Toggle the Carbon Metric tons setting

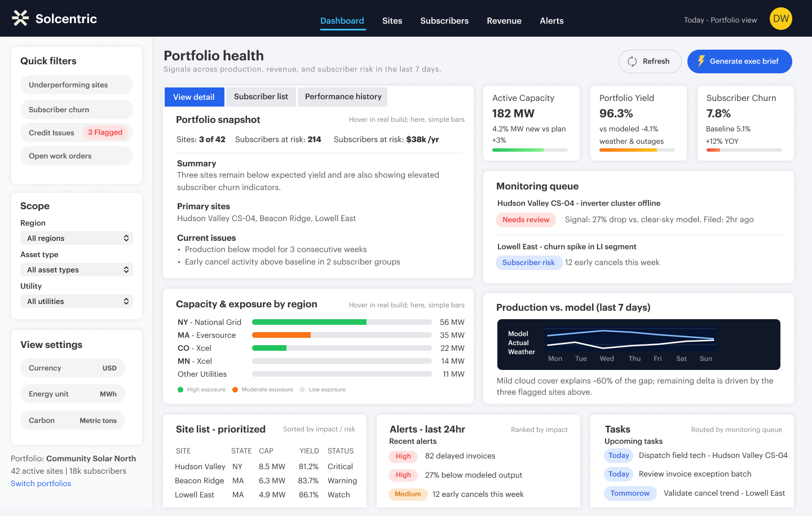(73, 421)
